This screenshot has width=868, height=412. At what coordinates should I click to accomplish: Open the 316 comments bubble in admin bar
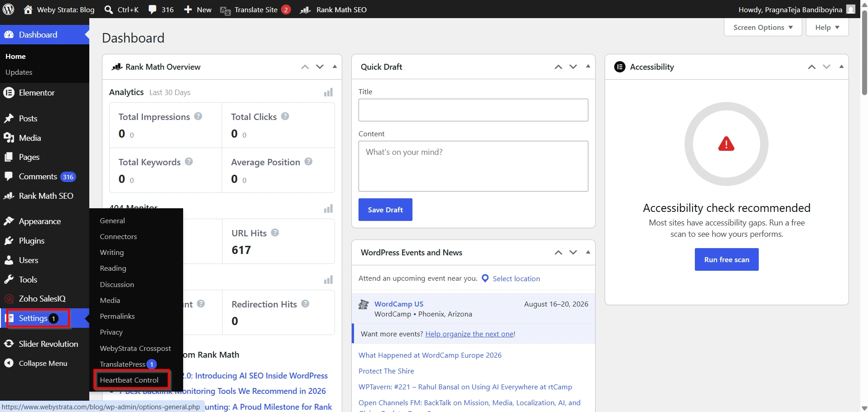161,10
